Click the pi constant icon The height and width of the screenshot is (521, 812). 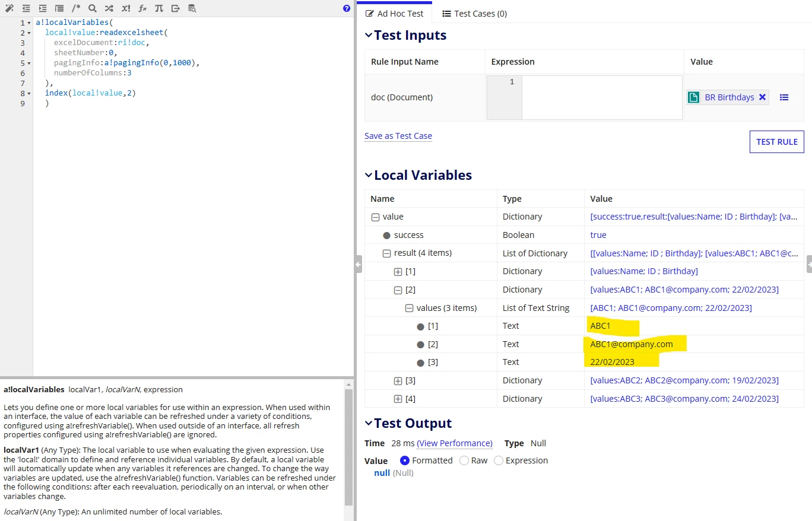158,8
